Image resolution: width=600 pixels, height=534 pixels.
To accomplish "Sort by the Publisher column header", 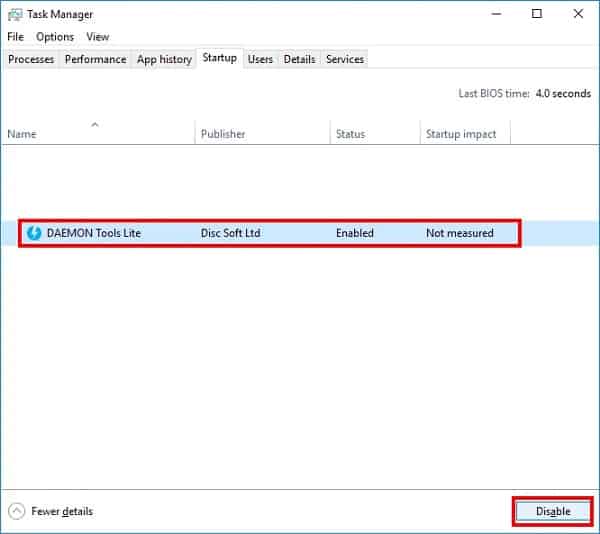I will click(262, 134).
